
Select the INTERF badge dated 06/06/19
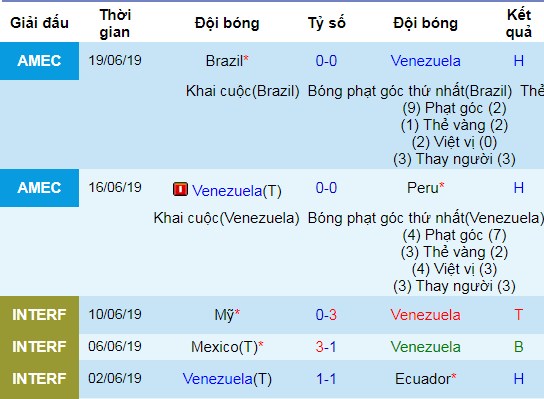click(x=39, y=347)
